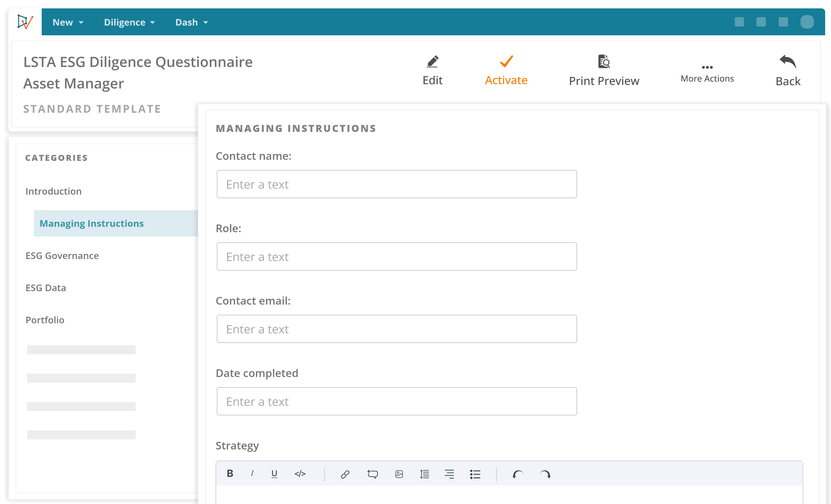Open More Actions menu

click(707, 74)
